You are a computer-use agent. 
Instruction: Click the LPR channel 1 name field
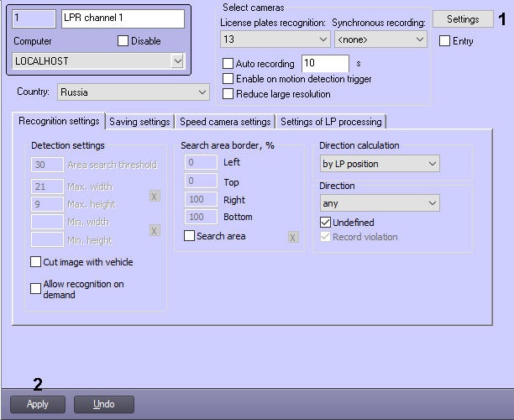[x=123, y=18]
